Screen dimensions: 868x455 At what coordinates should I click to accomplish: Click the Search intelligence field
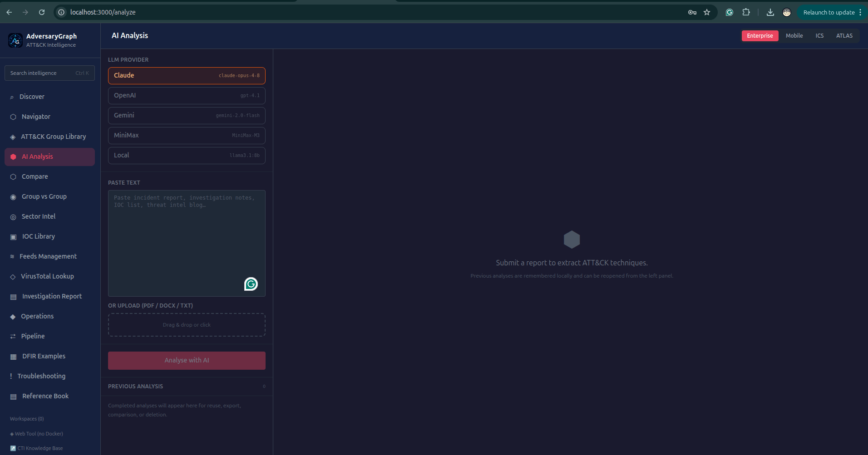tap(49, 73)
